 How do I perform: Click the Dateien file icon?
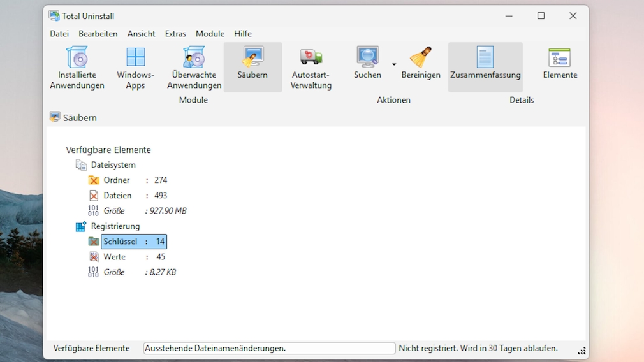(94, 196)
